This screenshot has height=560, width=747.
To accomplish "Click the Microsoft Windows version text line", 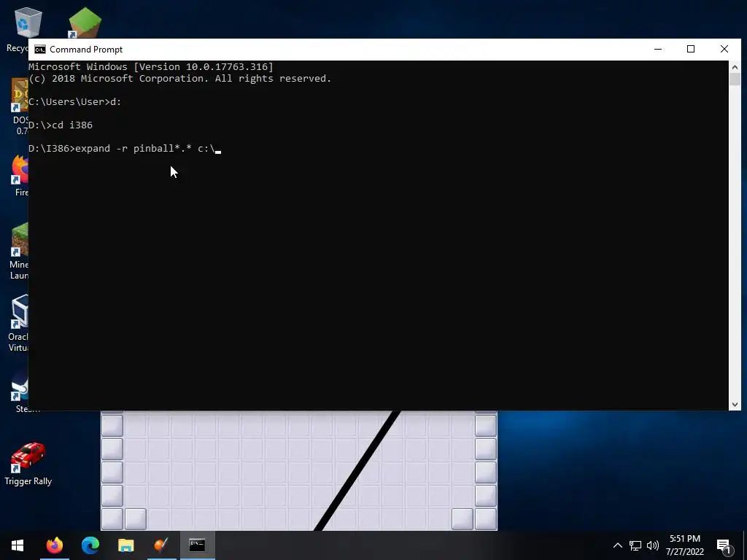I will (151, 66).
